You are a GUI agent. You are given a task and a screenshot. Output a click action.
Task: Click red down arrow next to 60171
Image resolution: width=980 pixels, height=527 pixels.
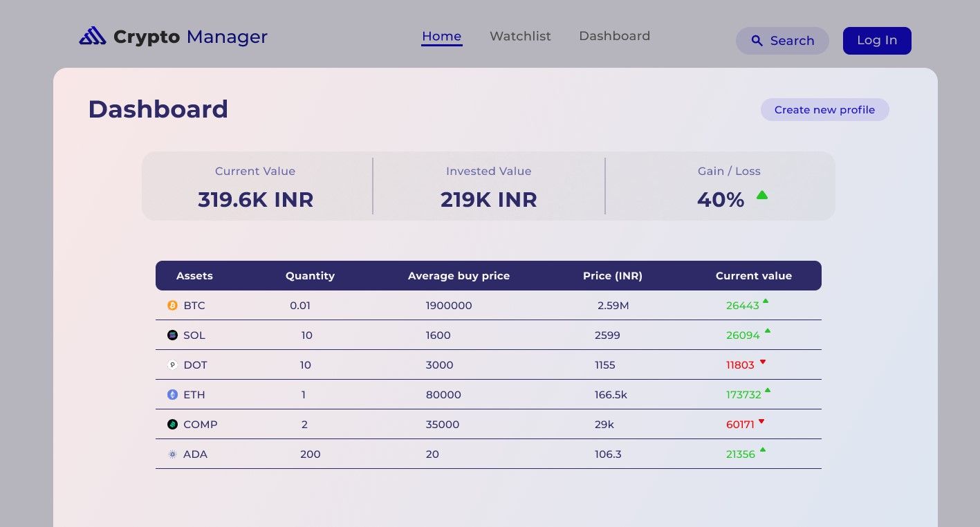pyautogui.click(x=761, y=421)
